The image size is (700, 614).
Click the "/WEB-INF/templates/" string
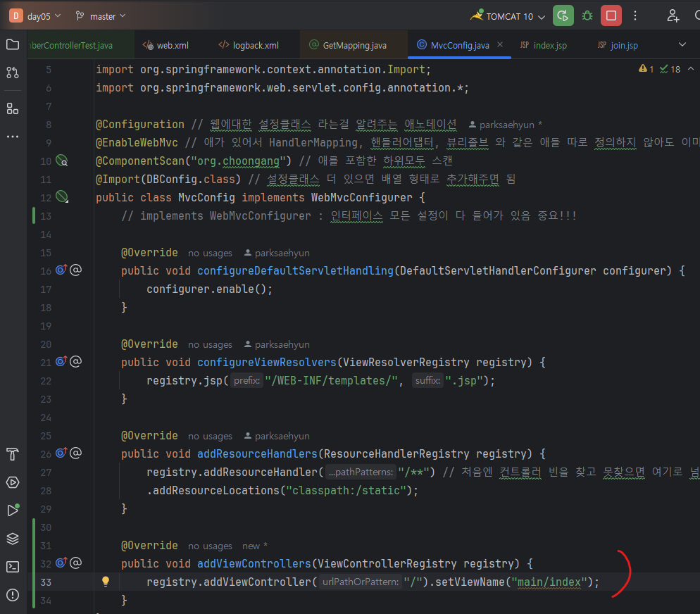(331, 381)
